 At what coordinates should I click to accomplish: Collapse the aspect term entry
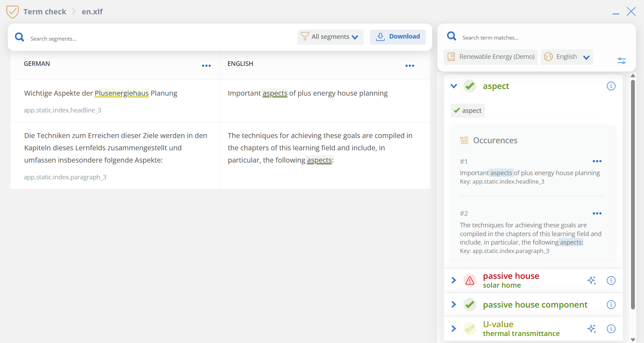pyautogui.click(x=454, y=86)
